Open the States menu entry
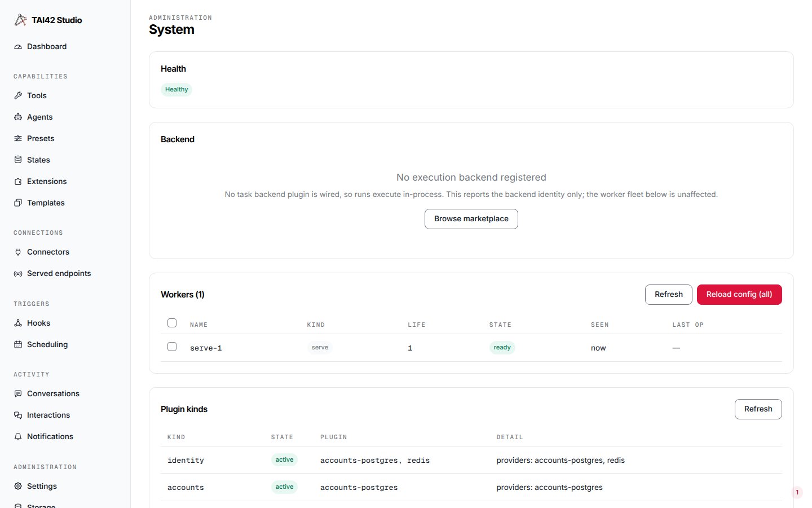 click(x=38, y=160)
